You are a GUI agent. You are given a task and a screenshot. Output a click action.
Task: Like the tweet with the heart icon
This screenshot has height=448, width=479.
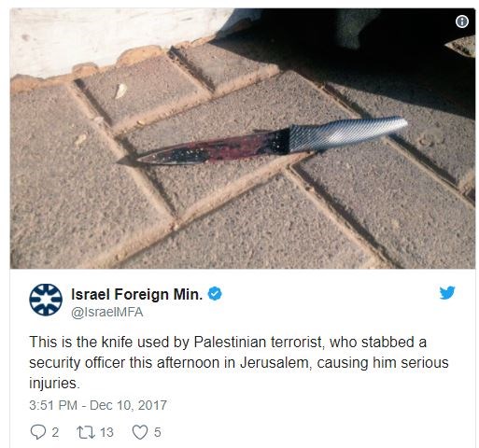pyautogui.click(x=140, y=432)
